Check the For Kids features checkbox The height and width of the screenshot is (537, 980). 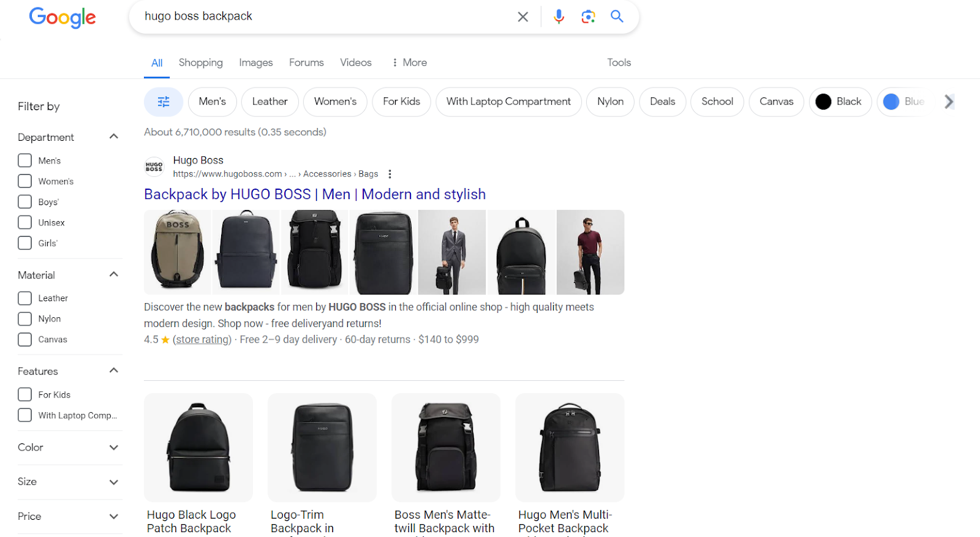tap(24, 394)
